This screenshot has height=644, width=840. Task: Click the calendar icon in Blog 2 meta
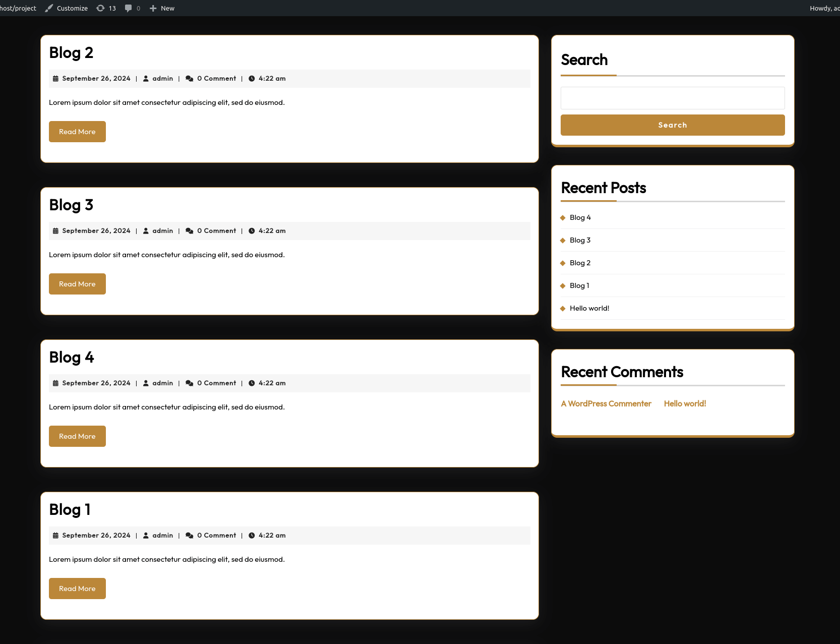coord(55,79)
